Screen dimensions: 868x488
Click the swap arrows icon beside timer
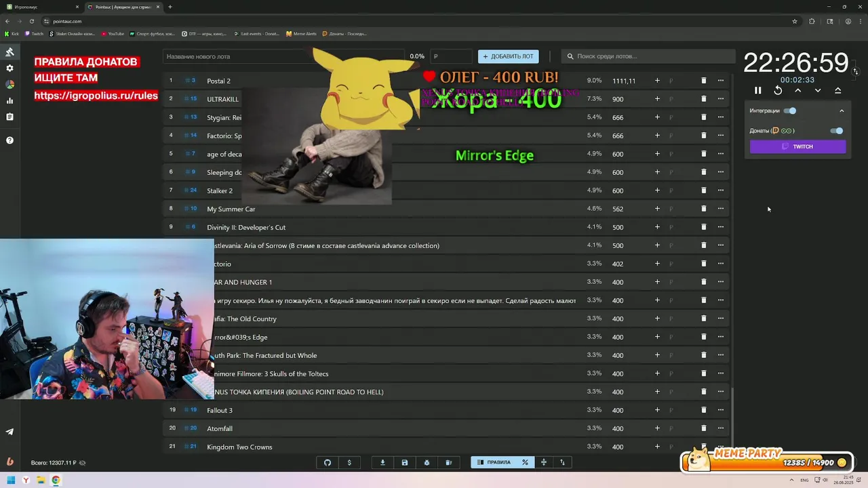pos(856,71)
